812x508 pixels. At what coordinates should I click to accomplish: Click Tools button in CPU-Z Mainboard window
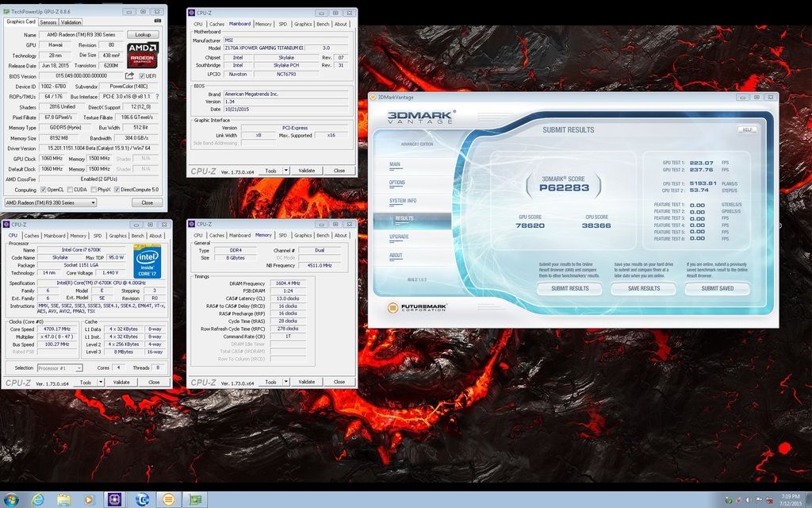[x=271, y=171]
